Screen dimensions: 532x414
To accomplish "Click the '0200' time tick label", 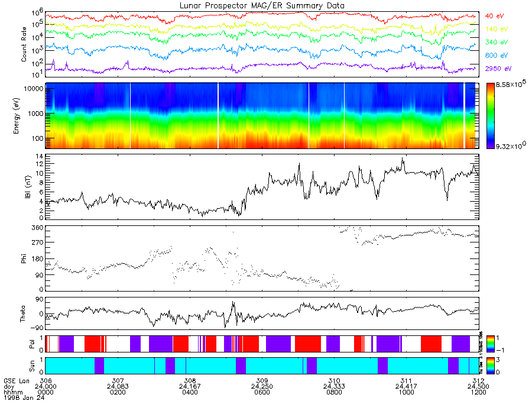I will click(x=118, y=392).
